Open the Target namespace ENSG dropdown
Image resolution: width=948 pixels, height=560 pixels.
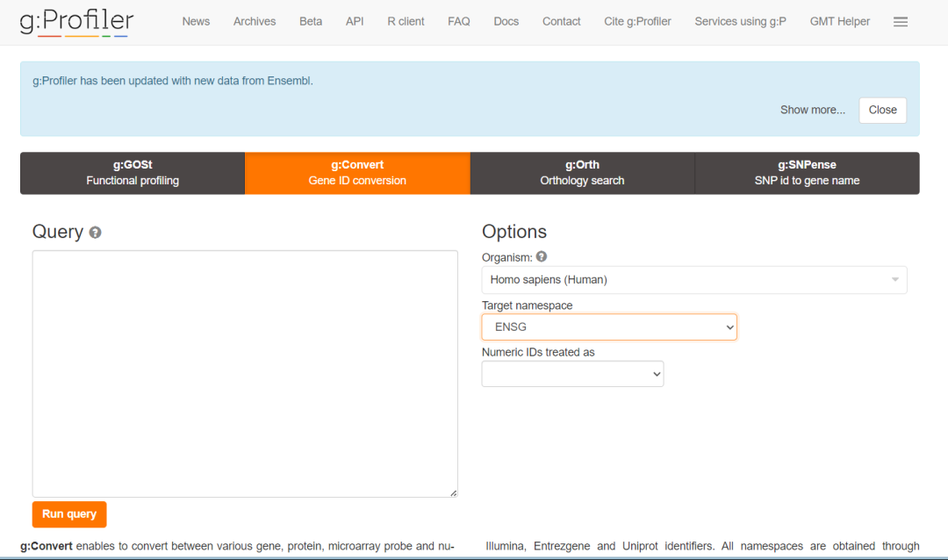tap(609, 327)
